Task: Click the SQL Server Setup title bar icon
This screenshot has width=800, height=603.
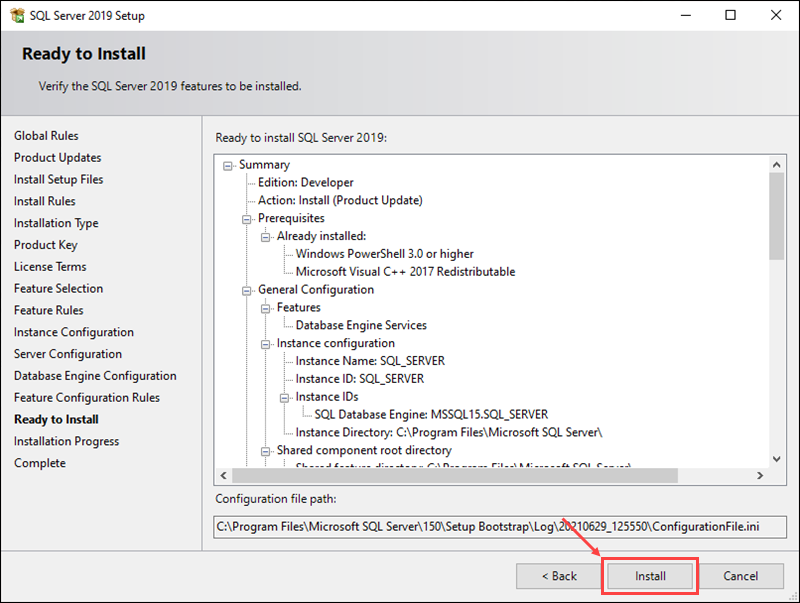Action: [17, 15]
